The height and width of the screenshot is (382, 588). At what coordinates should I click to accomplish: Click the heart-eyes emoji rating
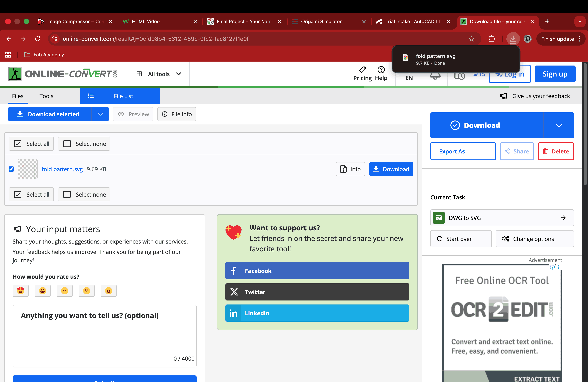[x=21, y=291]
